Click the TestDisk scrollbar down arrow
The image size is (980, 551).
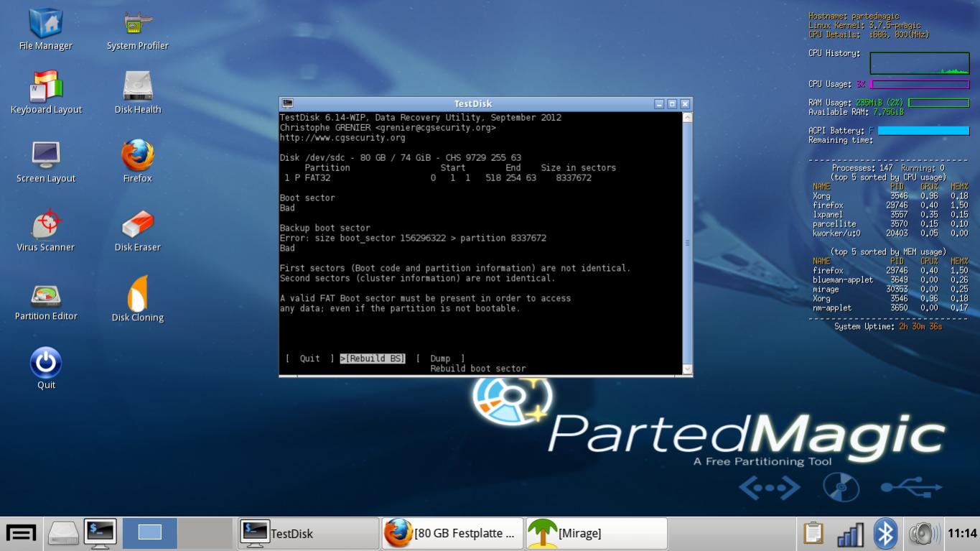point(687,369)
